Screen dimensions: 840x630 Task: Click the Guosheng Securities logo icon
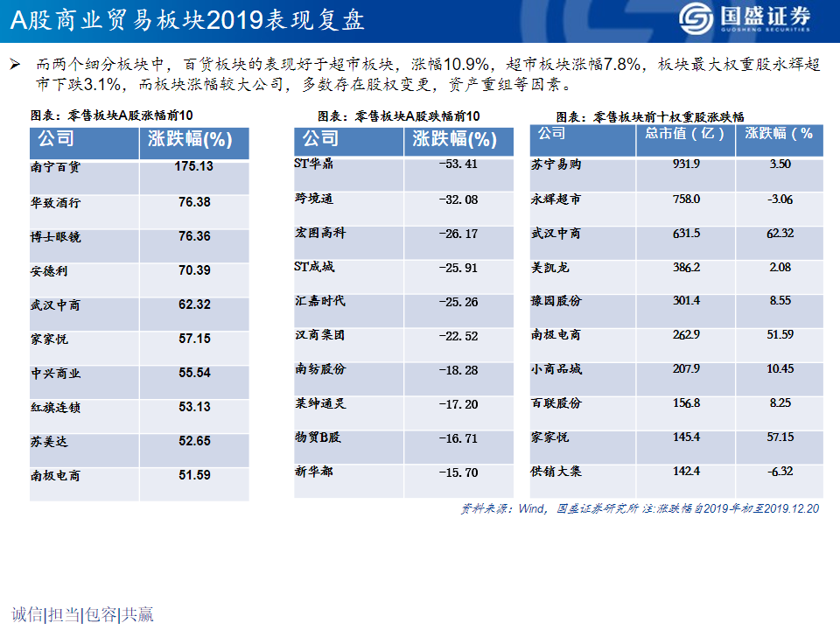pos(696,18)
